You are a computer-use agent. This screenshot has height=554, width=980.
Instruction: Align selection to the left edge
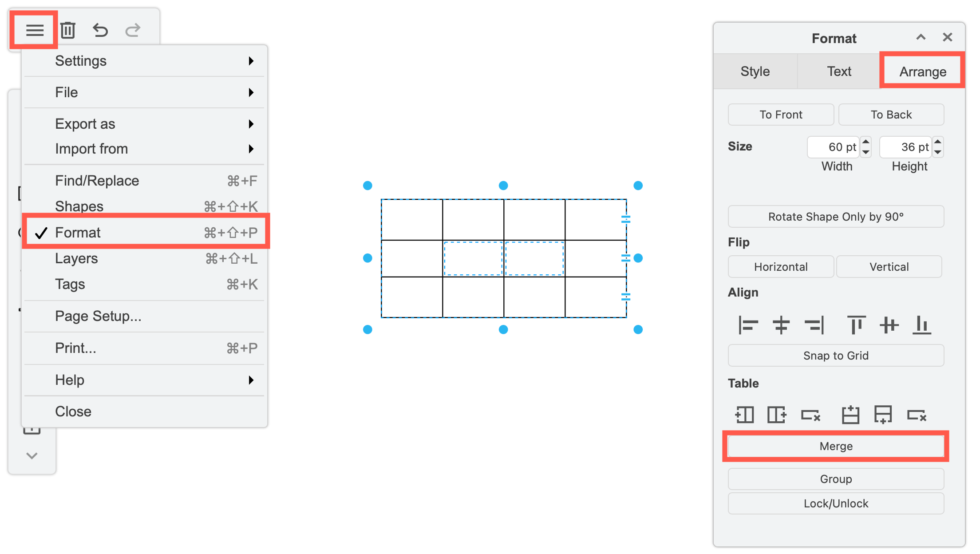(748, 325)
